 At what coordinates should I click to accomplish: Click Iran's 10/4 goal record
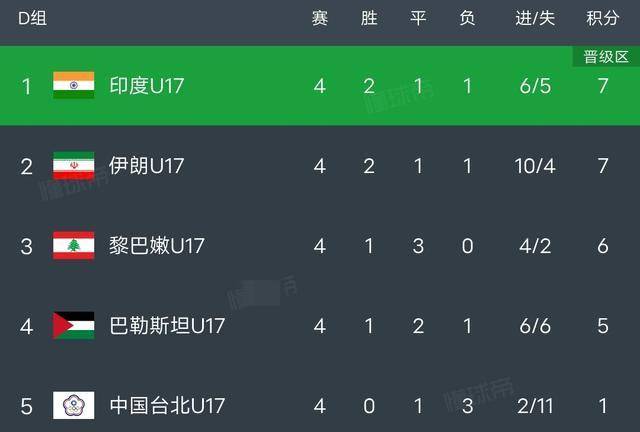(533, 166)
